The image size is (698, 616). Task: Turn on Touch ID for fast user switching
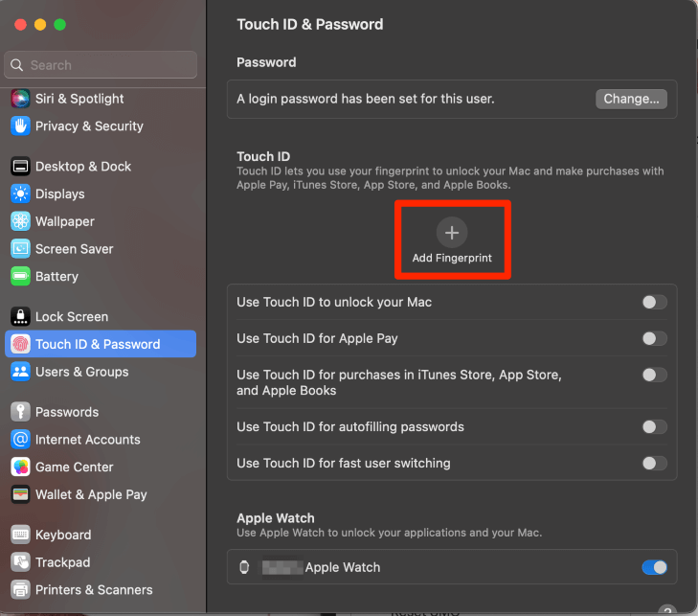(654, 464)
